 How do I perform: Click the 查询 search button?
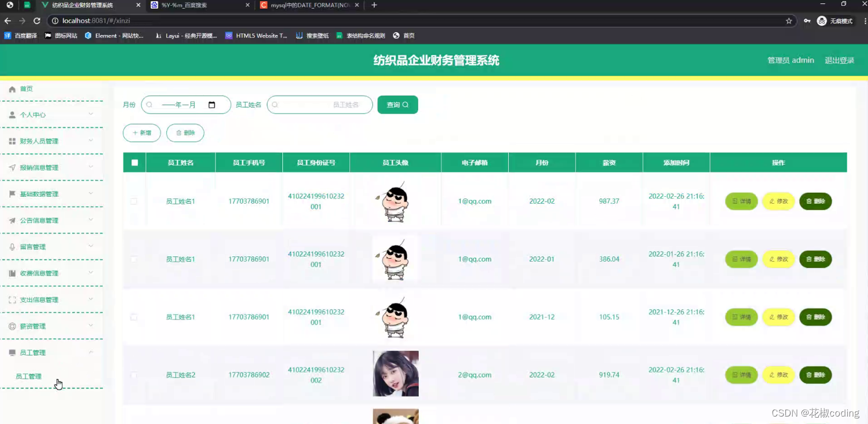pyautogui.click(x=397, y=104)
